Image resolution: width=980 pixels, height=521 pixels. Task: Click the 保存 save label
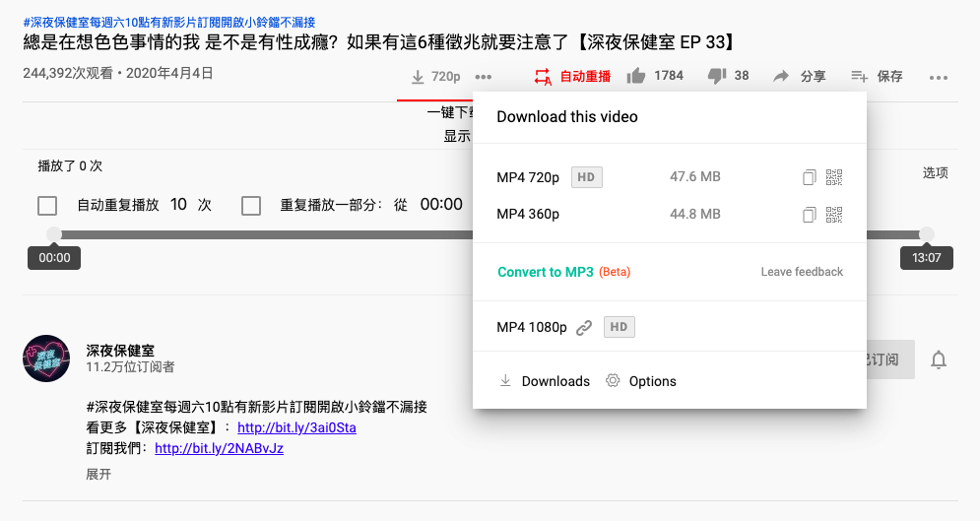pos(890,76)
